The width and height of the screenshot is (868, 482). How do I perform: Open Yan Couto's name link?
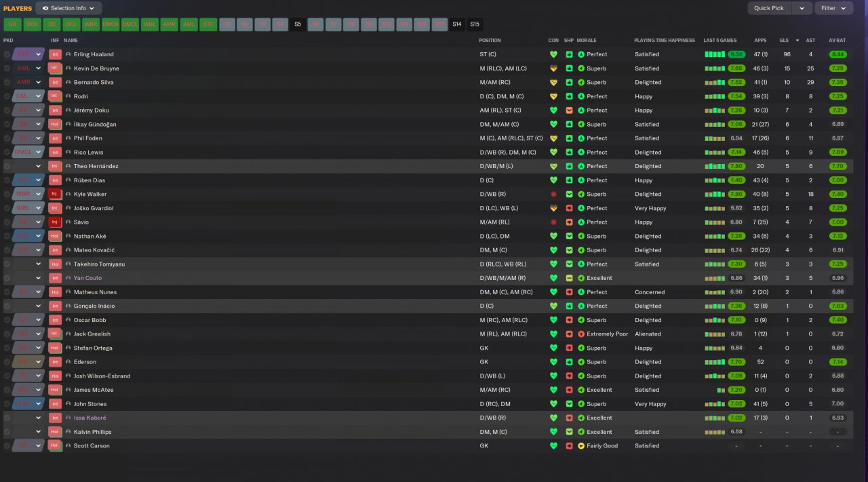click(87, 278)
